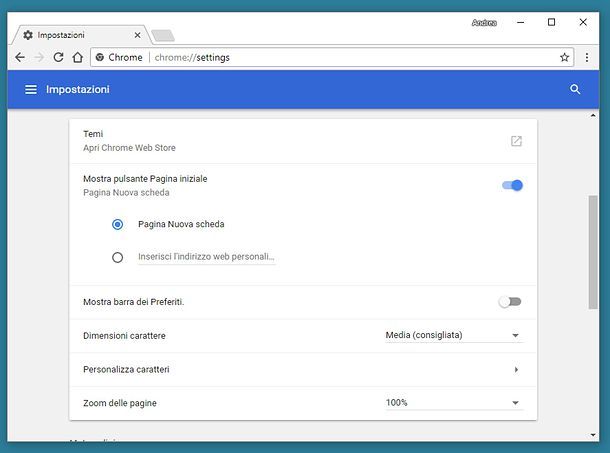Click the Pagina Nuova scheda option label
The height and width of the screenshot is (453, 610).
[x=181, y=225]
